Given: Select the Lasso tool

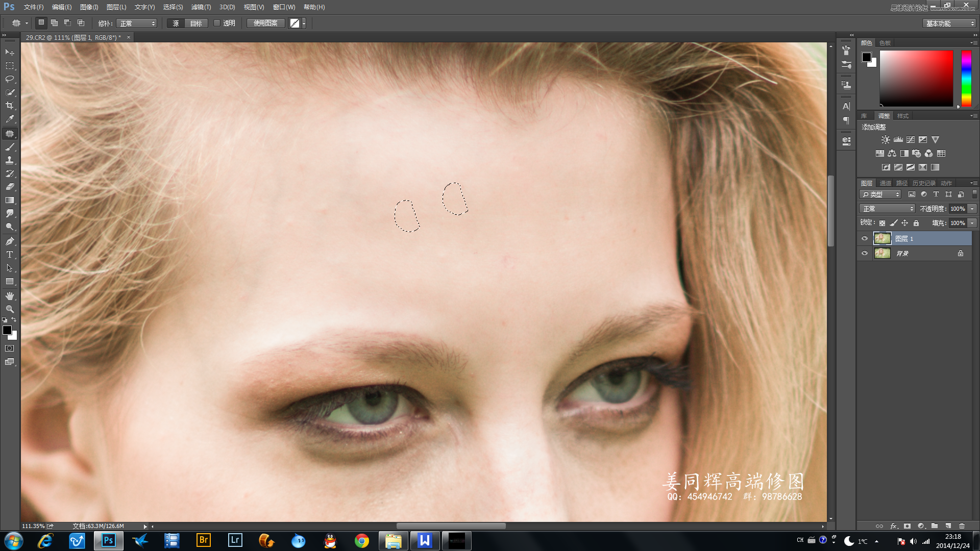Looking at the screenshot, I should pyautogui.click(x=10, y=79).
